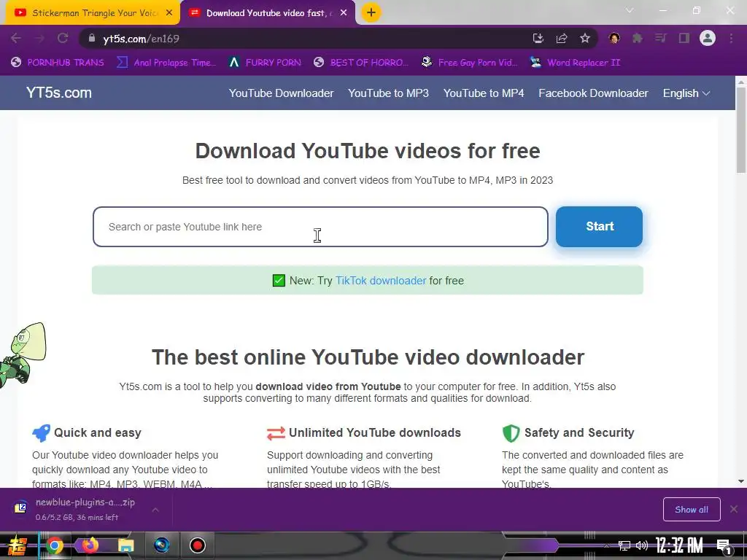Image resolution: width=747 pixels, height=560 pixels.
Task: Close the Download Youtube video tab
Action: pos(344,13)
